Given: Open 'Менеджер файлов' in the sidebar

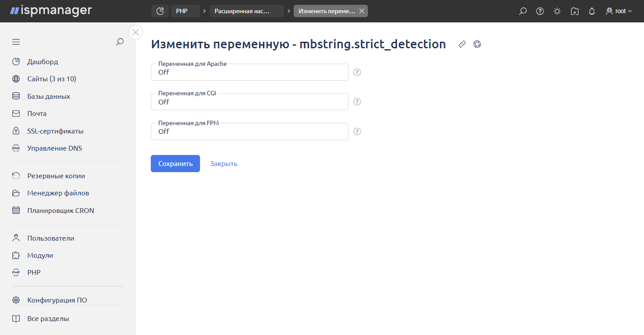Looking at the screenshot, I should [x=58, y=193].
